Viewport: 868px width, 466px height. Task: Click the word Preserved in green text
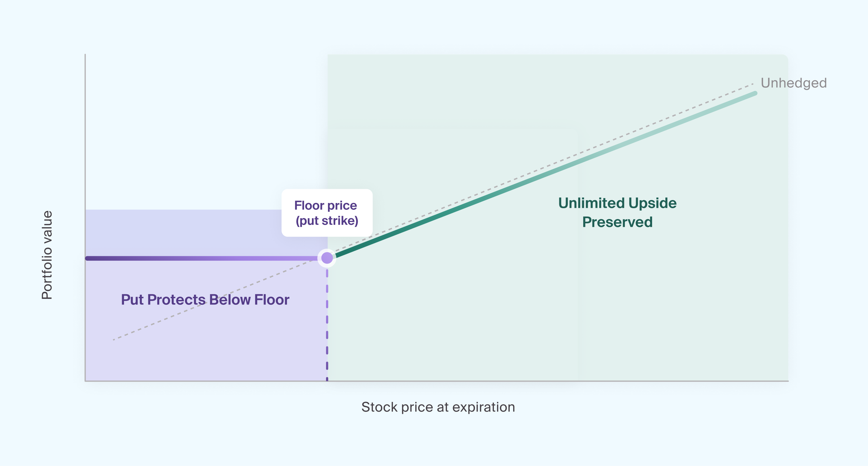click(x=617, y=222)
